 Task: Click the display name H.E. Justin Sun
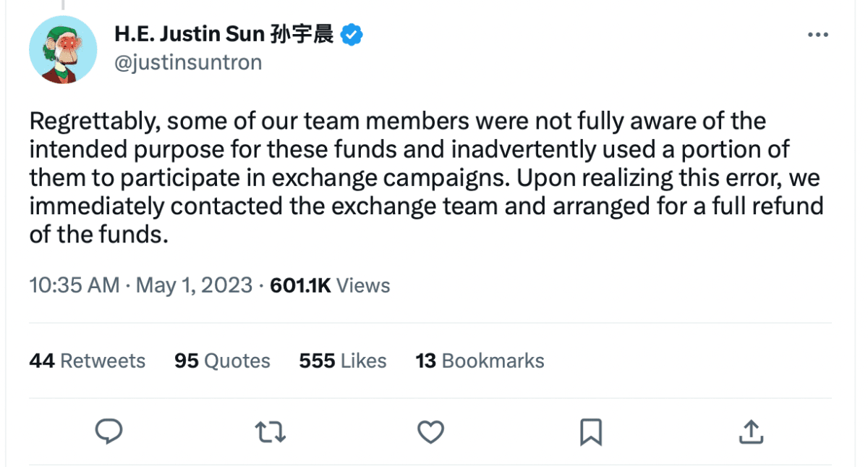[x=189, y=34]
